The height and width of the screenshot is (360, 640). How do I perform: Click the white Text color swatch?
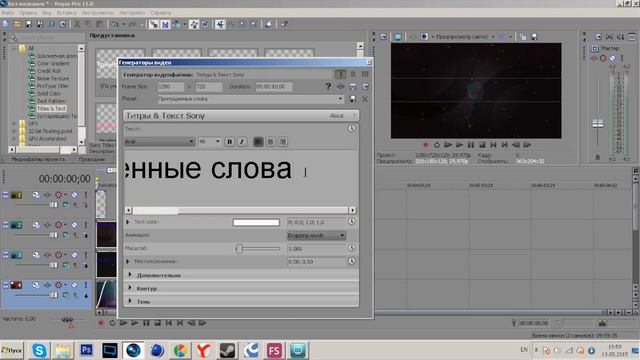tap(256, 222)
